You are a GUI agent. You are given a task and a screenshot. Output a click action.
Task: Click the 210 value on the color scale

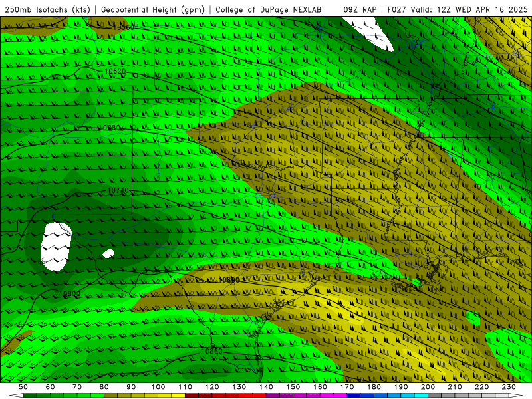tap(455, 387)
